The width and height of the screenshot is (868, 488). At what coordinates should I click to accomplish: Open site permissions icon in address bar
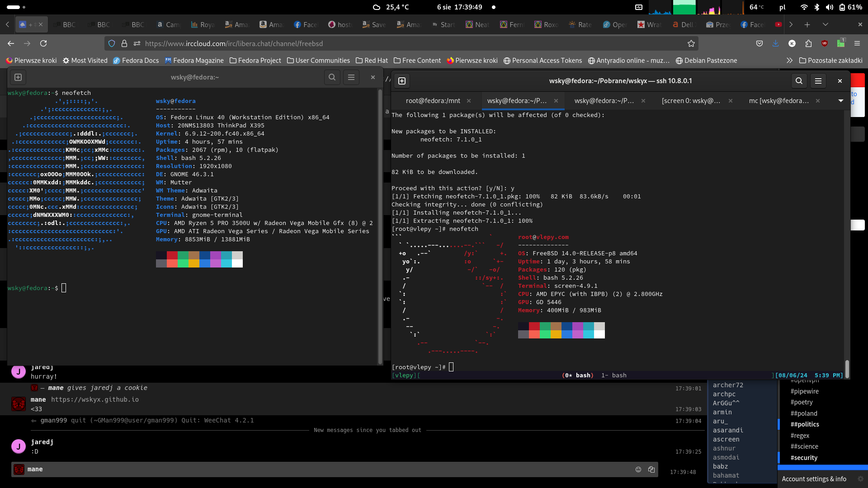(137, 43)
